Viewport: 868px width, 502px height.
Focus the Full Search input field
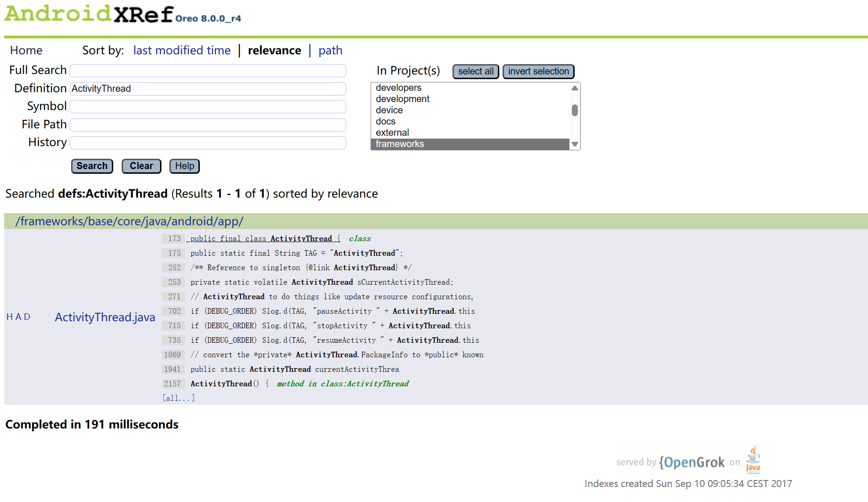(x=208, y=71)
